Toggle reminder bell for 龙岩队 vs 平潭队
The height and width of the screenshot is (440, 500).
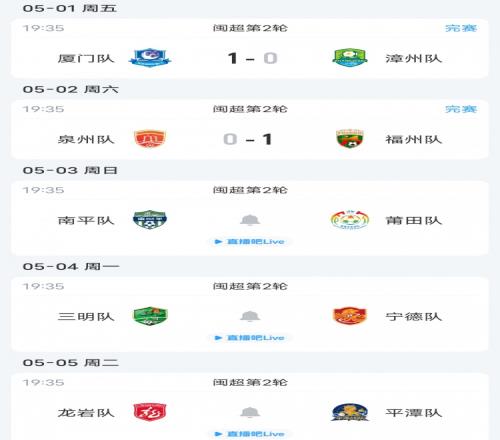pyautogui.click(x=250, y=412)
